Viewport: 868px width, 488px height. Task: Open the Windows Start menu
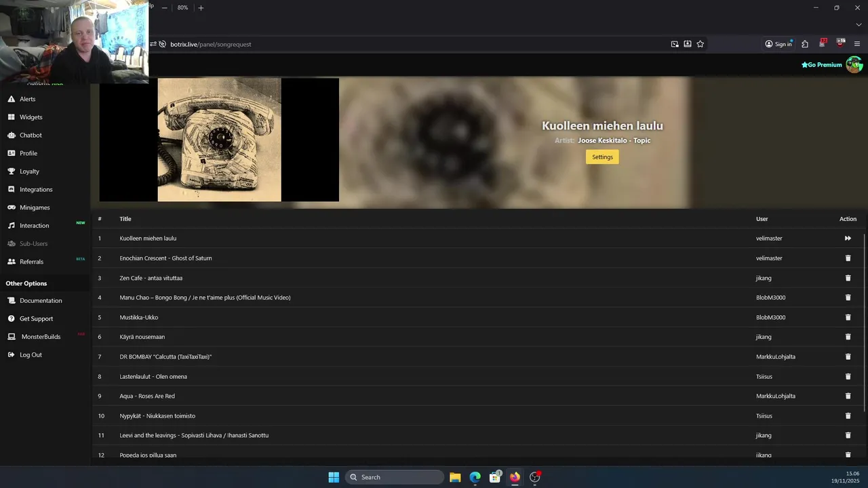[x=334, y=477]
